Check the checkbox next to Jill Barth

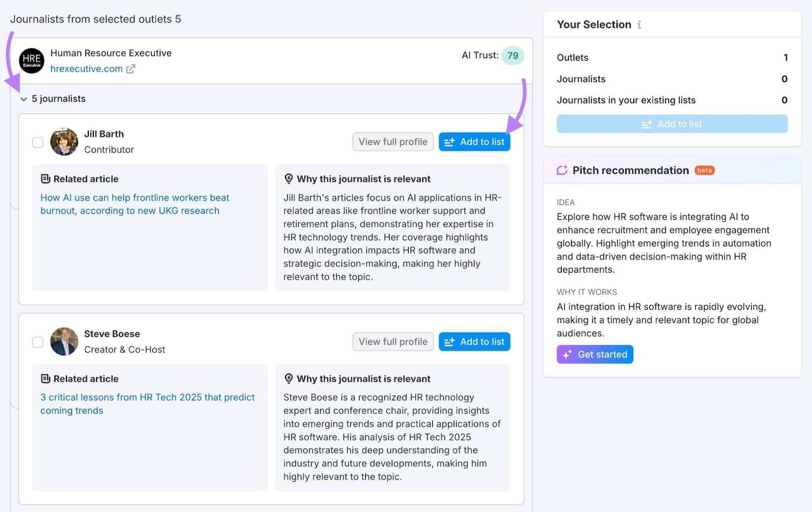[38, 142]
